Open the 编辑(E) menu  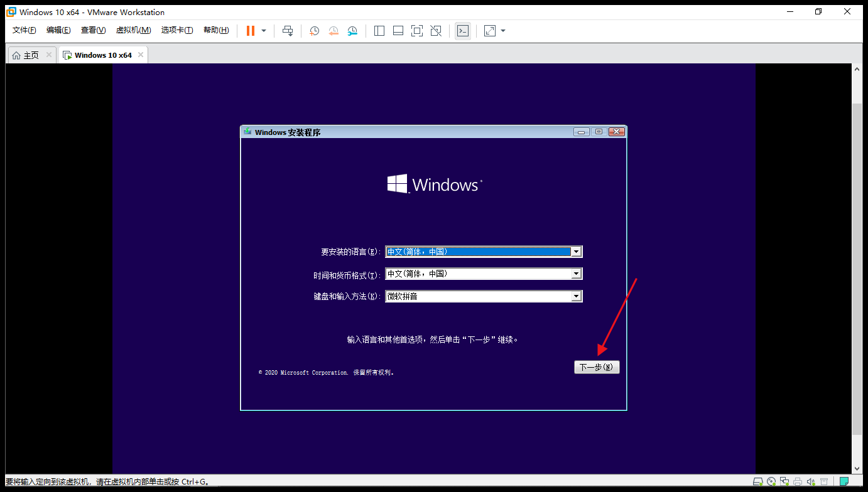tap(58, 30)
